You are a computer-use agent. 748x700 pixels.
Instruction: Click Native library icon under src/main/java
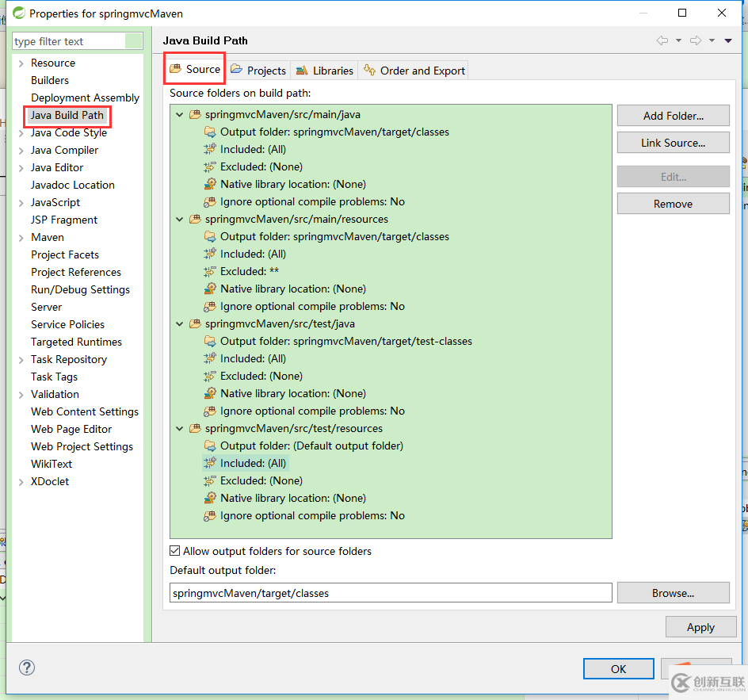pyautogui.click(x=210, y=184)
